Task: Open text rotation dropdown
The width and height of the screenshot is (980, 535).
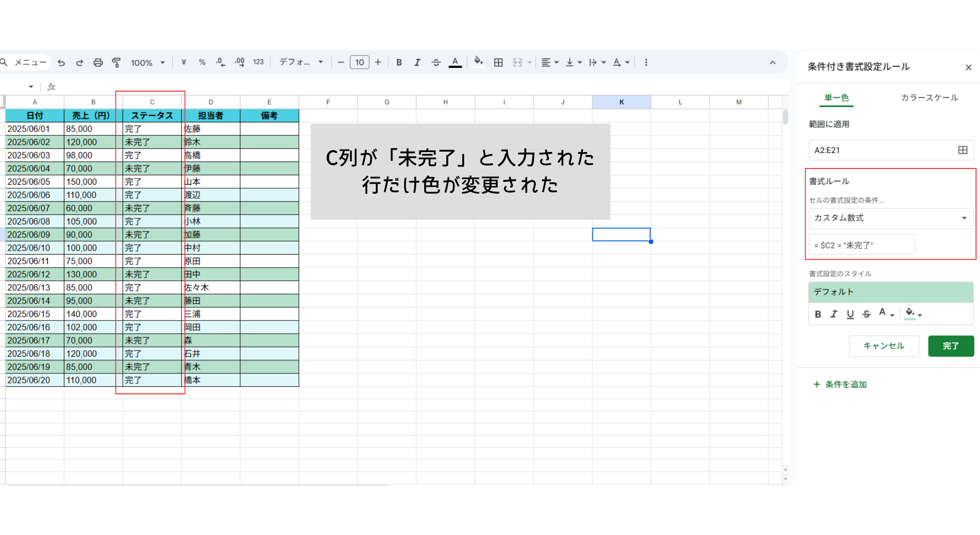Action: (621, 62)
